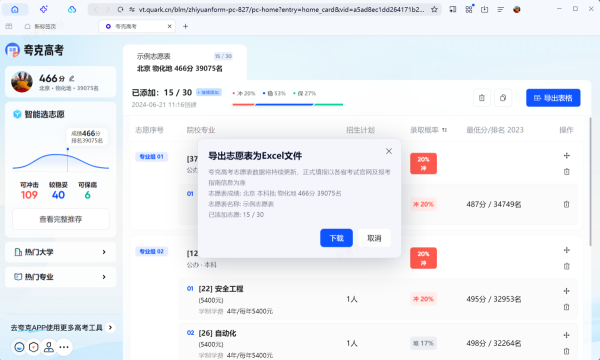Click 取消 in the export dialog
This screenshot has height=360, width=600.
click(374, 238)
